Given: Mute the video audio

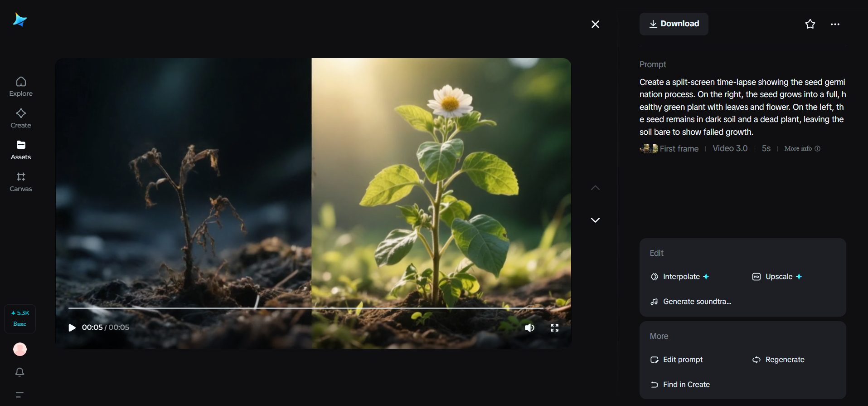Looking at the screenshot, I should (529, 328).
